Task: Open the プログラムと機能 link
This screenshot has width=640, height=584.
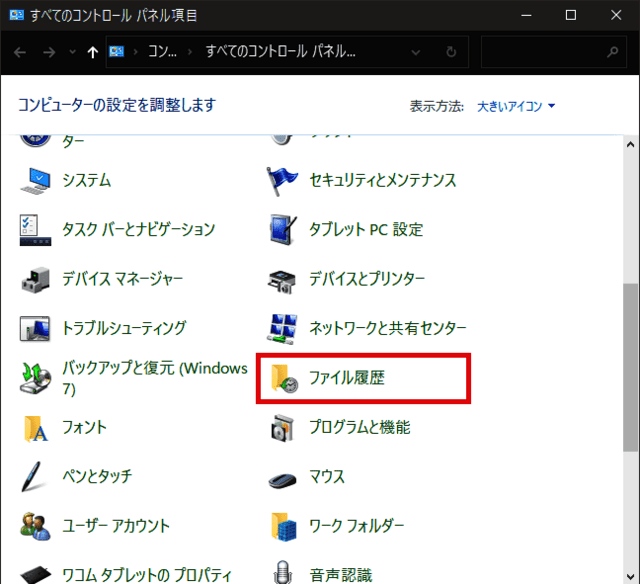Action: pos(359,428)
